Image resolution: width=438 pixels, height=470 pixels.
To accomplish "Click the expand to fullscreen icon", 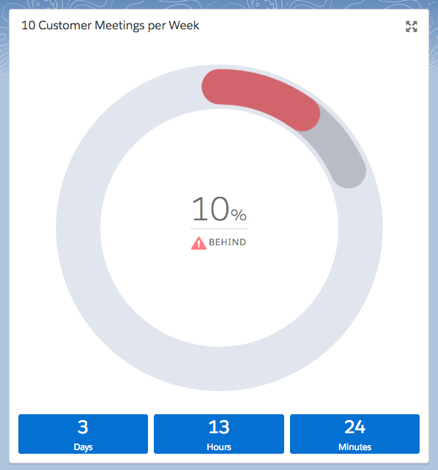I will (x=411, y=26).
